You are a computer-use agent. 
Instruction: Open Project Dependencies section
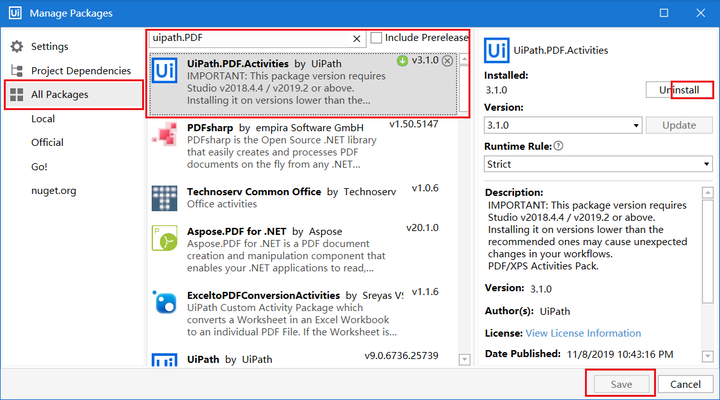coord(81,71)
